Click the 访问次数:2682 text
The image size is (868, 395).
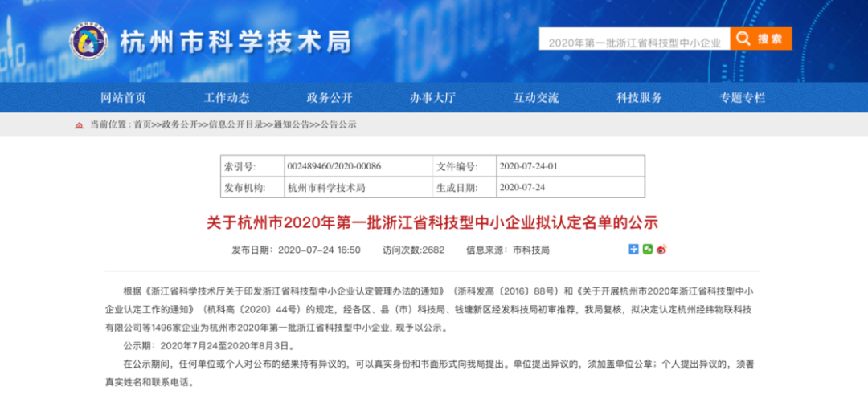tap(414, 250)
